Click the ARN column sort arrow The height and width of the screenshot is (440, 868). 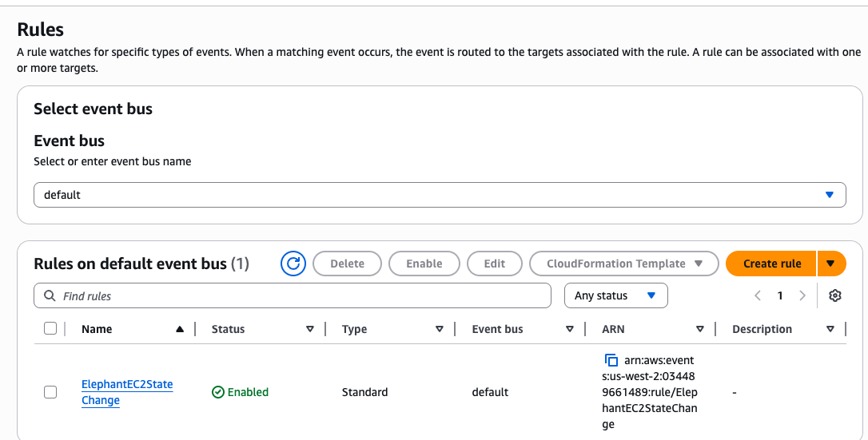[699, 329]
